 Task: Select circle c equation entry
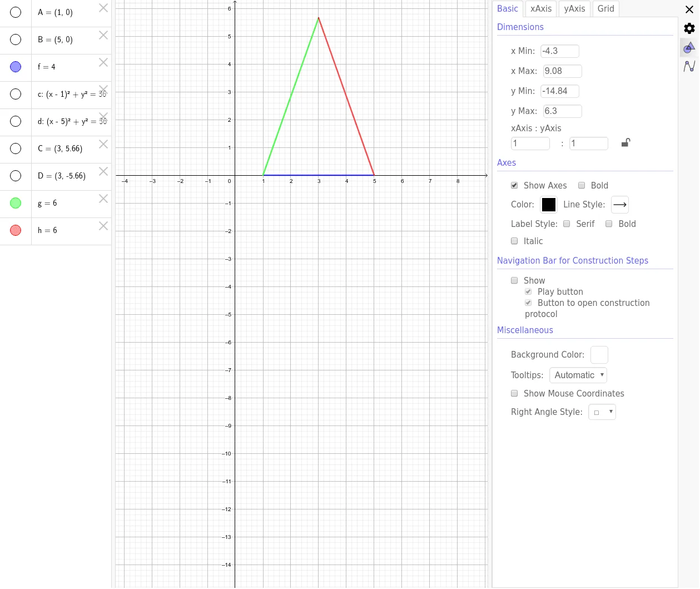tap(72, 95)
